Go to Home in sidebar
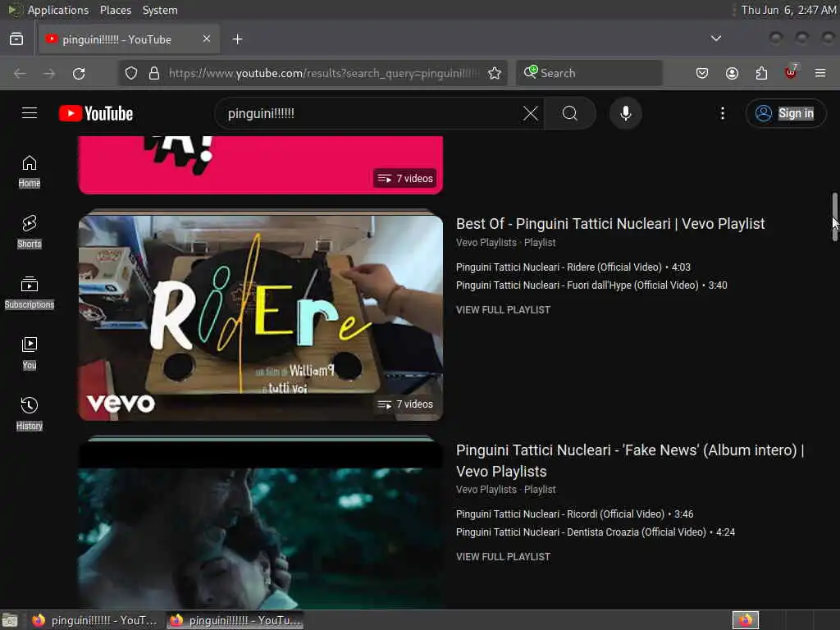 30,171
